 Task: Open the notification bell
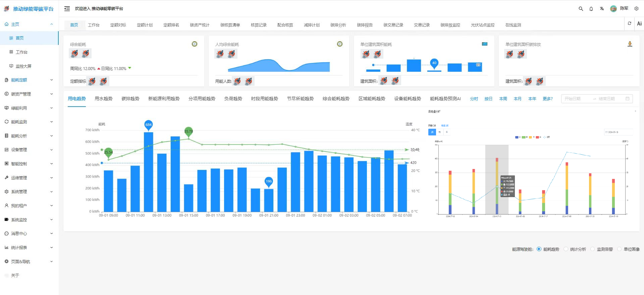click(x=591, y=9)
